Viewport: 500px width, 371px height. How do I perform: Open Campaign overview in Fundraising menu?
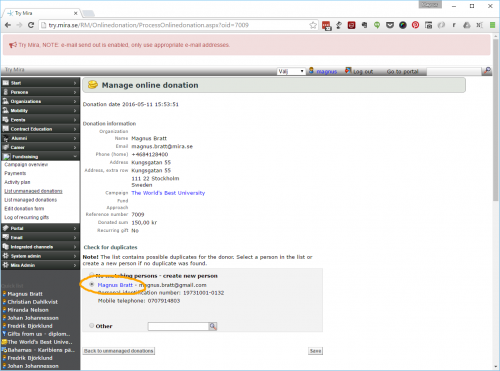26,164
